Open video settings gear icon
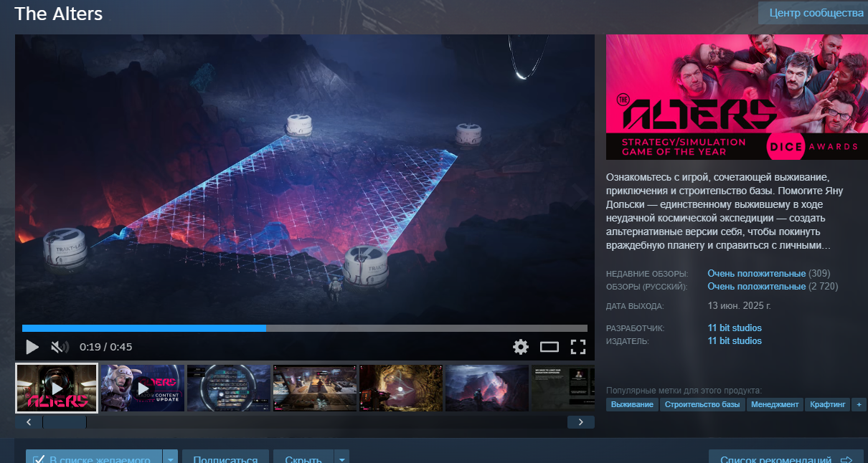The height and width of the screenshot is (463, 868). point(521,347)
